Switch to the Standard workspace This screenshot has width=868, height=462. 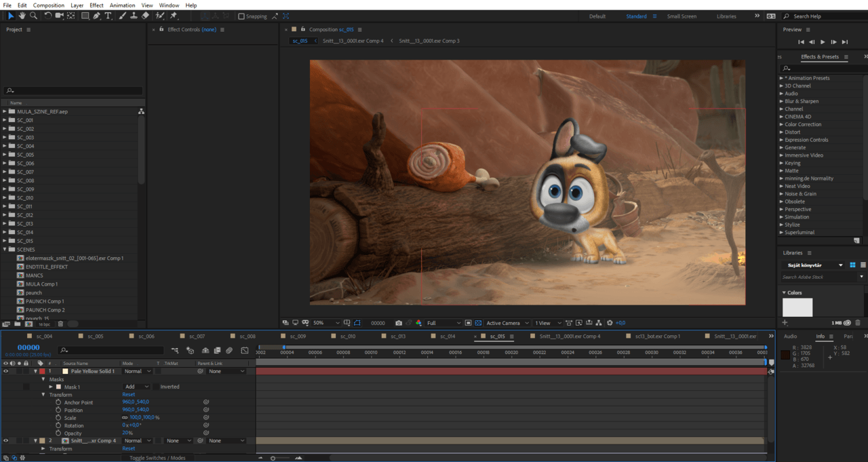[x=636, y=16]
